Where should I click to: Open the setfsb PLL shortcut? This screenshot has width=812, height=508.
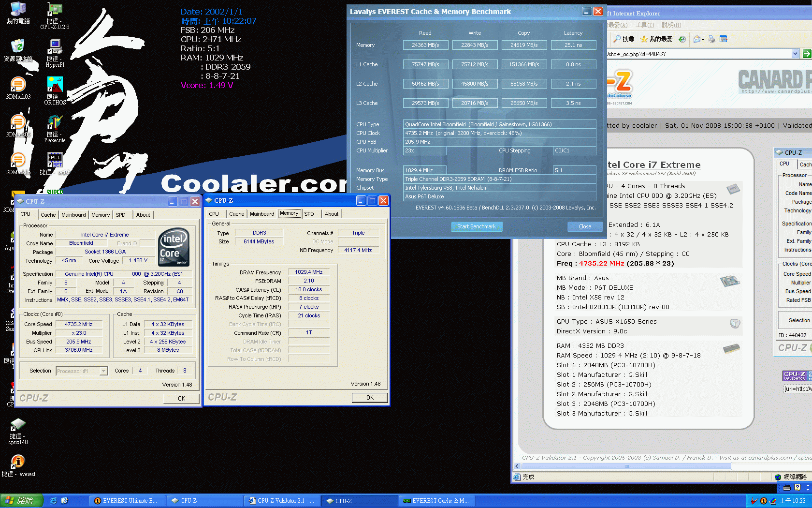click(x=55, y=164)
